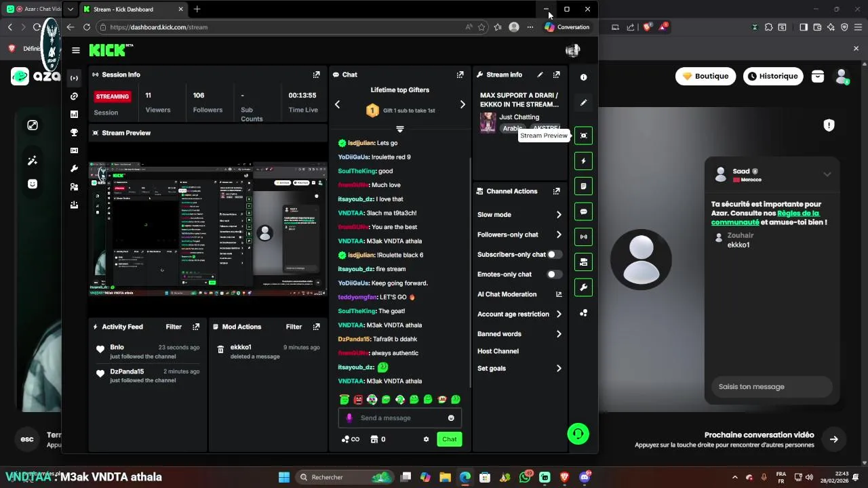The width and height of the screenshot is (868, 488).
Task: Switch to Stream - Kick Dashboard browser tab
Action: 132,9
